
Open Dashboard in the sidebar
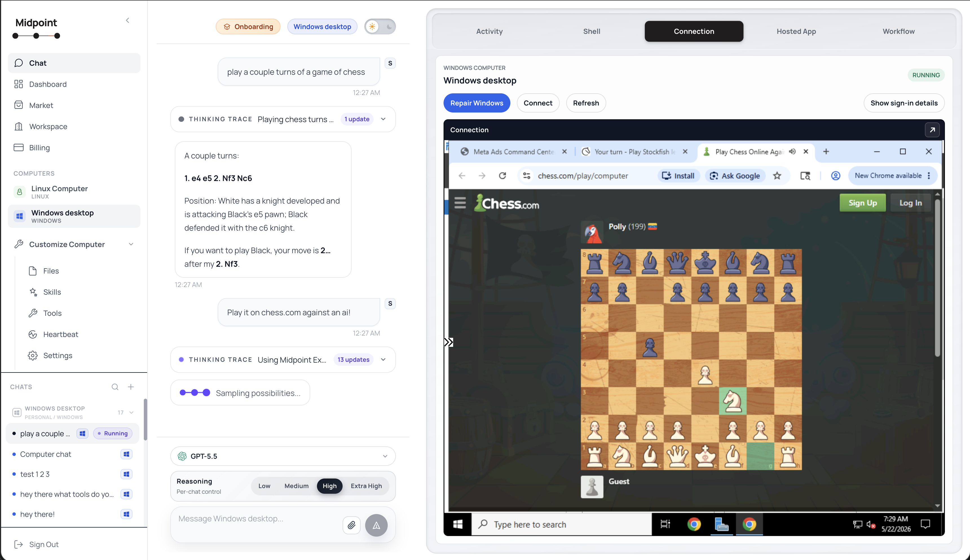[x=74, y=84]
